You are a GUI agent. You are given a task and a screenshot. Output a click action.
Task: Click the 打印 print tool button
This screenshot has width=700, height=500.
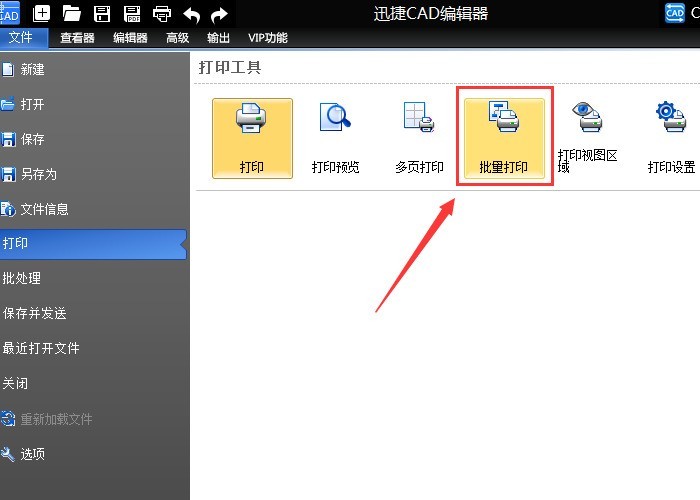click(252, 138)
